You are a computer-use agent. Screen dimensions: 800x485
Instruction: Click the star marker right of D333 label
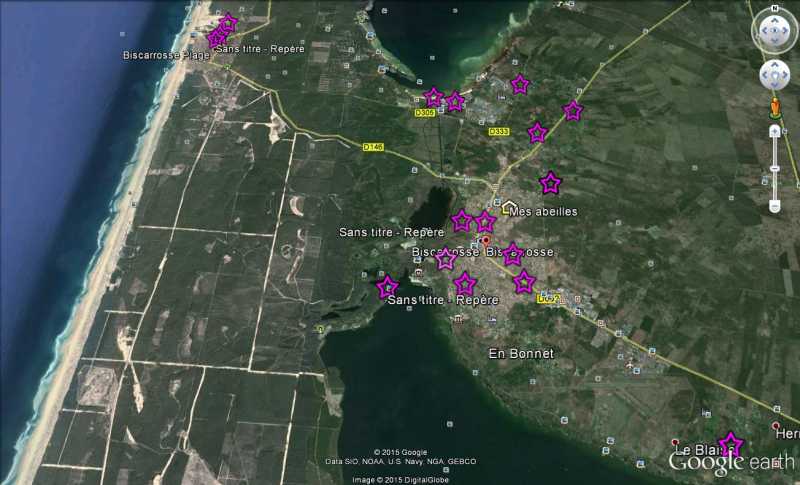click(537, 133)
